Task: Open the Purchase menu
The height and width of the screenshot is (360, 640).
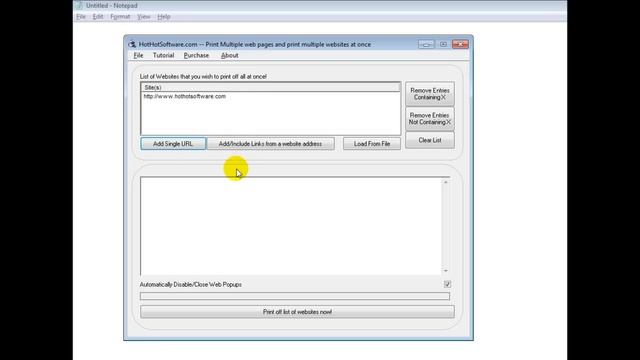Action: click(196, 56)
